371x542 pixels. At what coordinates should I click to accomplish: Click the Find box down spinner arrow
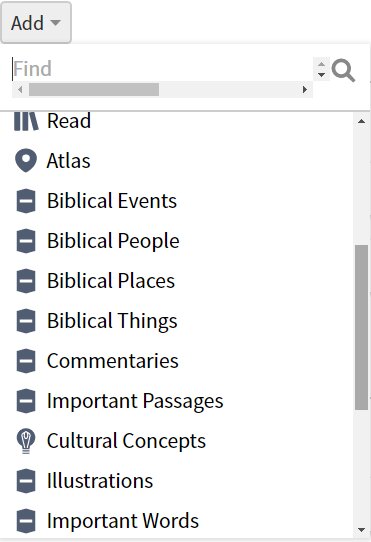pyautogui.click(x=322, y=74)
